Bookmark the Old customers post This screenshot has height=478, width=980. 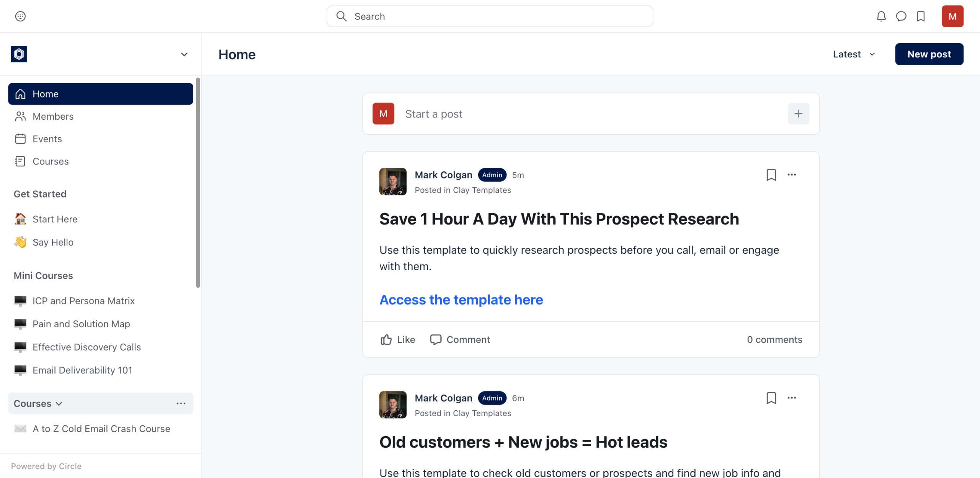click(771, 398)
